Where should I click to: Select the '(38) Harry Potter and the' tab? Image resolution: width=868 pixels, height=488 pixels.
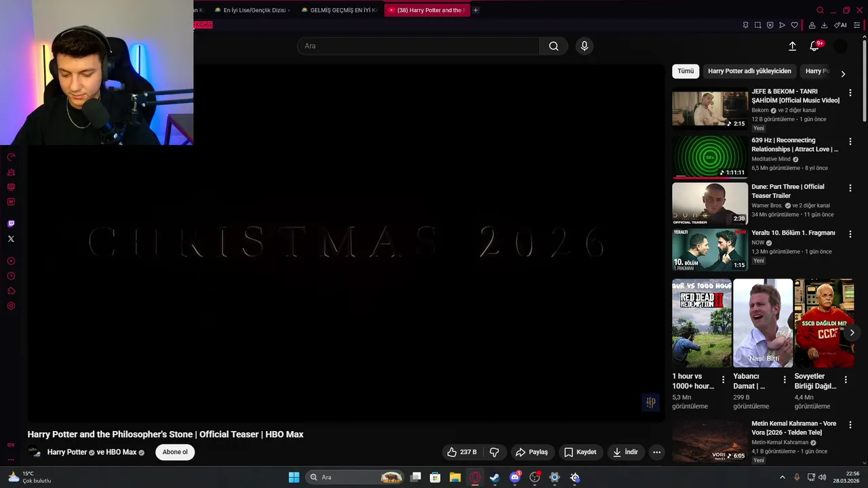pos(427,10)
